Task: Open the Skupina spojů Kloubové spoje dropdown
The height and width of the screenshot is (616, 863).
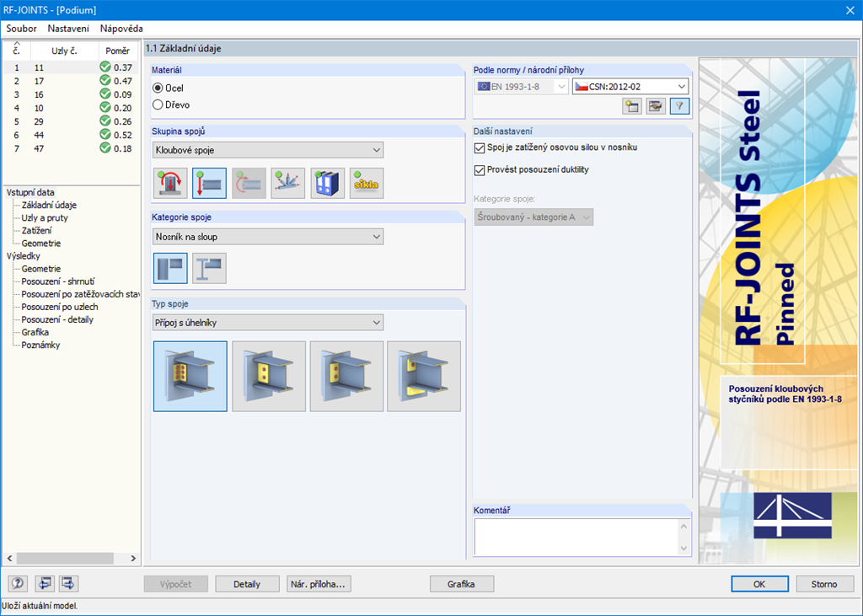Action: click(x=268, y=150)
